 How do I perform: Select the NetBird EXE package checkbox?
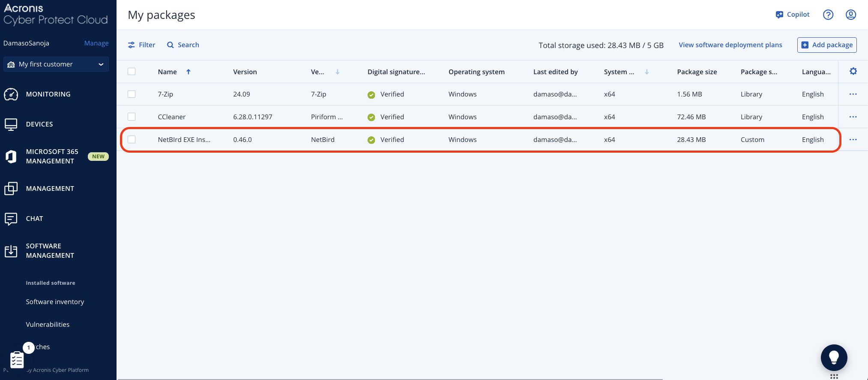coord(132,139)
